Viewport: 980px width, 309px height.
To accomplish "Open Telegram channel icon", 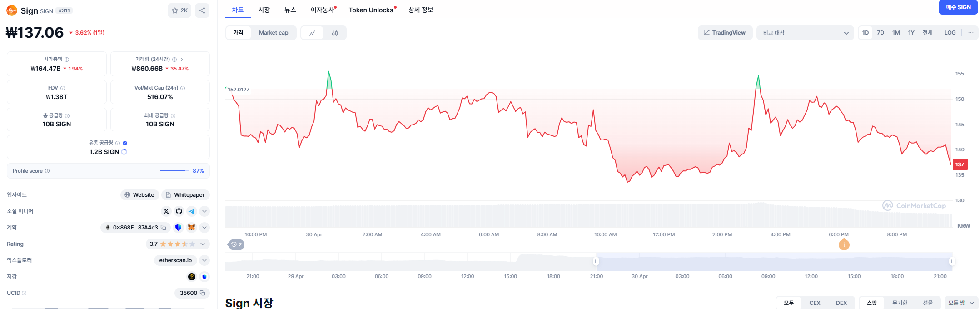I will click(192, 211).
